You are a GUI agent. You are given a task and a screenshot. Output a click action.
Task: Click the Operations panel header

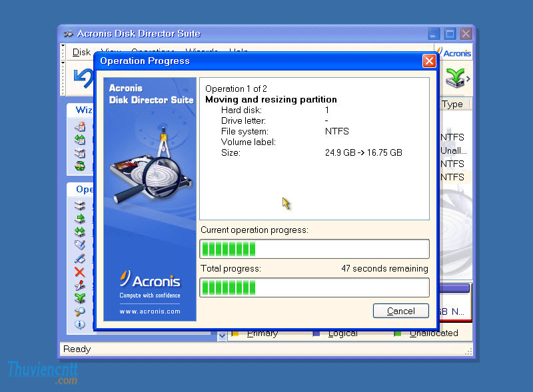coord(81,189)
